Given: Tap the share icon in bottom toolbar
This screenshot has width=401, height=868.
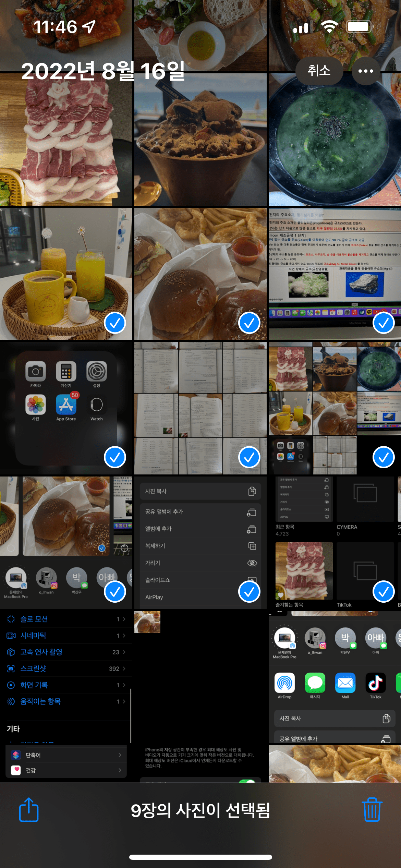Looking at the screenshot, I should 29,810.
